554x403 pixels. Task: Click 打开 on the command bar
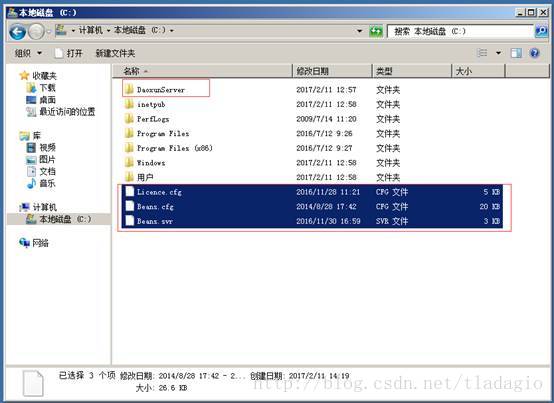69,53
